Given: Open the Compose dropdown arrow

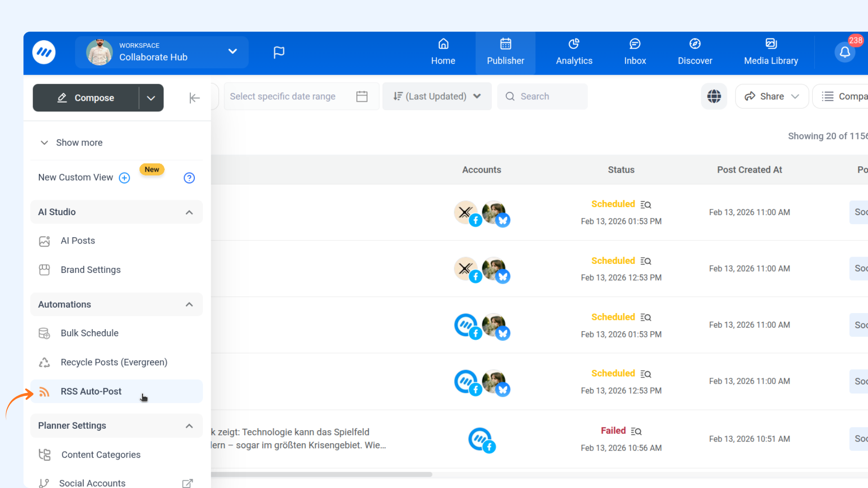Looking at the screenshot, I should click(x=151, y=98).
